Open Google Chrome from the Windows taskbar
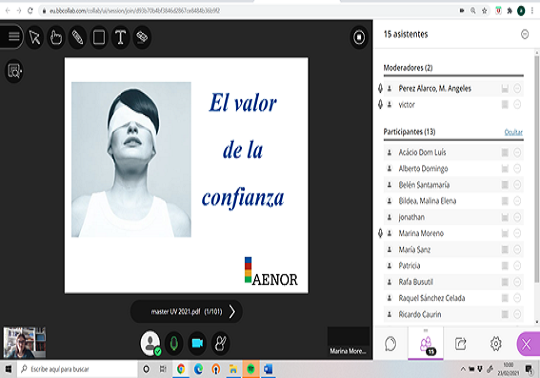The width and height of the screenshot is (540, 378). (x=180, y=369)
